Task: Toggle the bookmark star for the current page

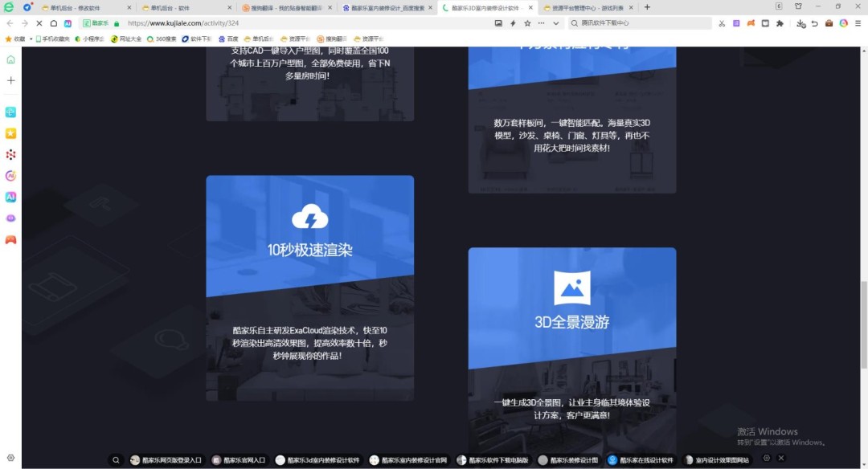Action: coord(529,23)
